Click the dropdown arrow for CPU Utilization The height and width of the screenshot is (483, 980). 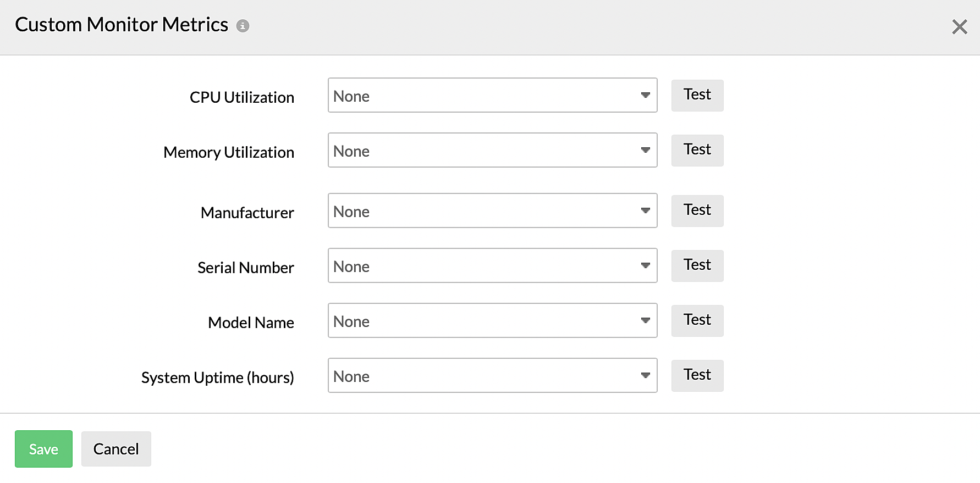645,95
